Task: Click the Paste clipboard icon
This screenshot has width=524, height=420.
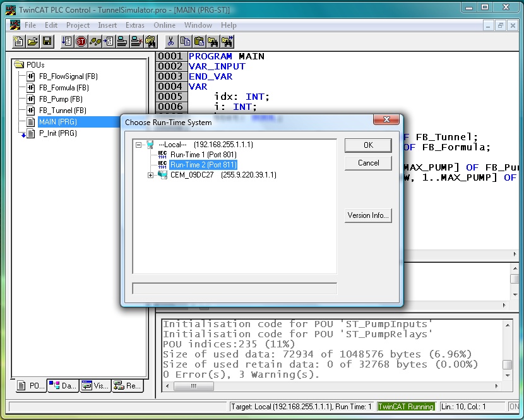Action: [x=199, y=42]
